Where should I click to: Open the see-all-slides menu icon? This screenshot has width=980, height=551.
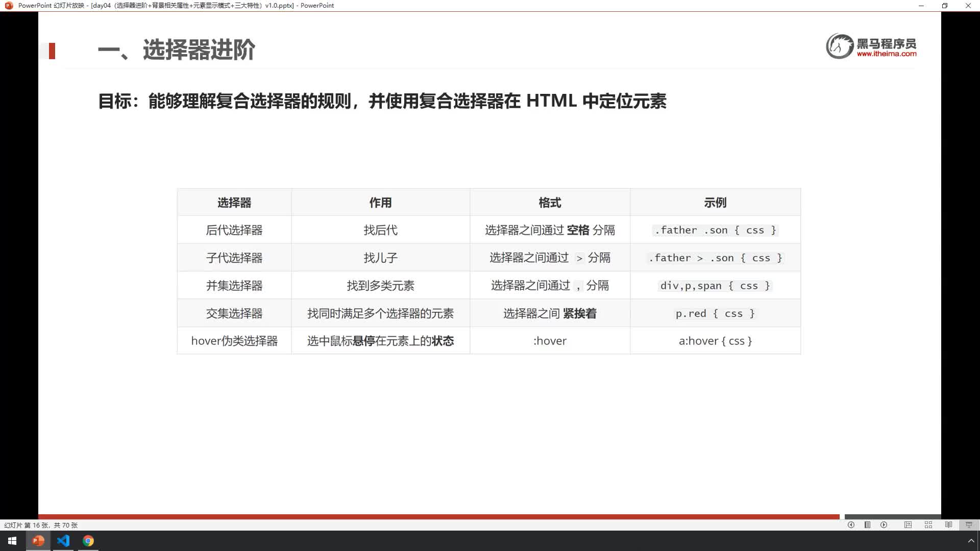click(867, 525)
